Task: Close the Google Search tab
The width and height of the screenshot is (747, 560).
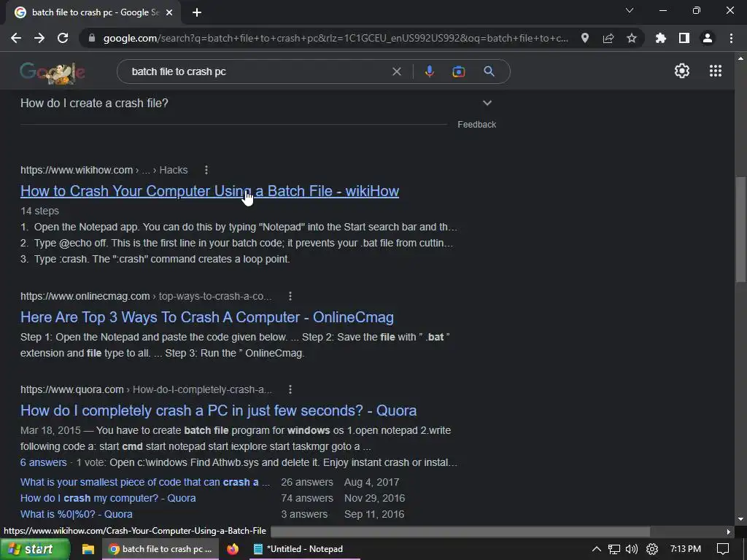Action: (169, 12)
